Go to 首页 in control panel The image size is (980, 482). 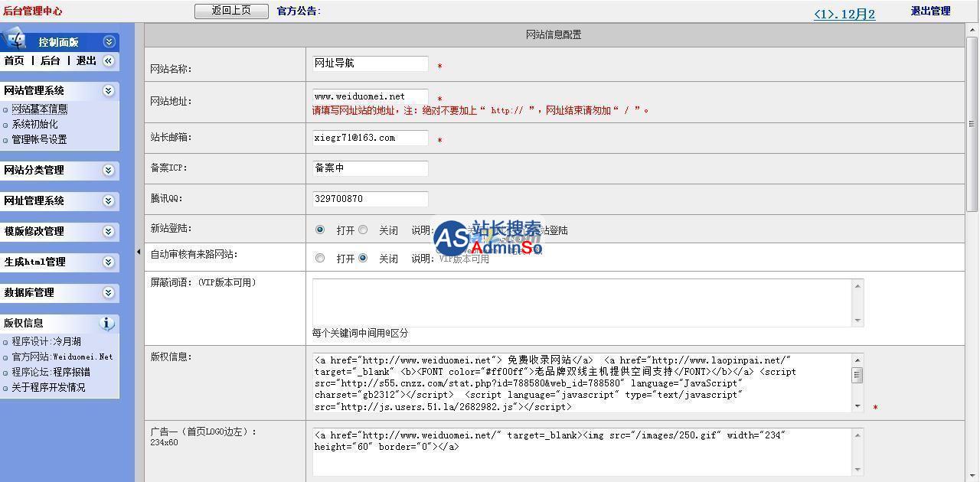coord(14,60)
